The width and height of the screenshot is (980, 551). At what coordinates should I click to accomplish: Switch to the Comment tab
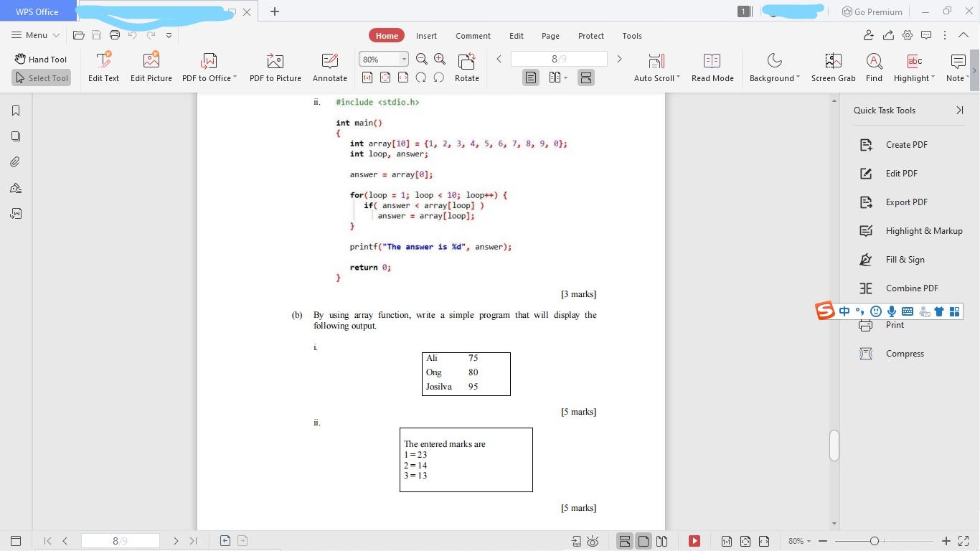tap(473, 35)
